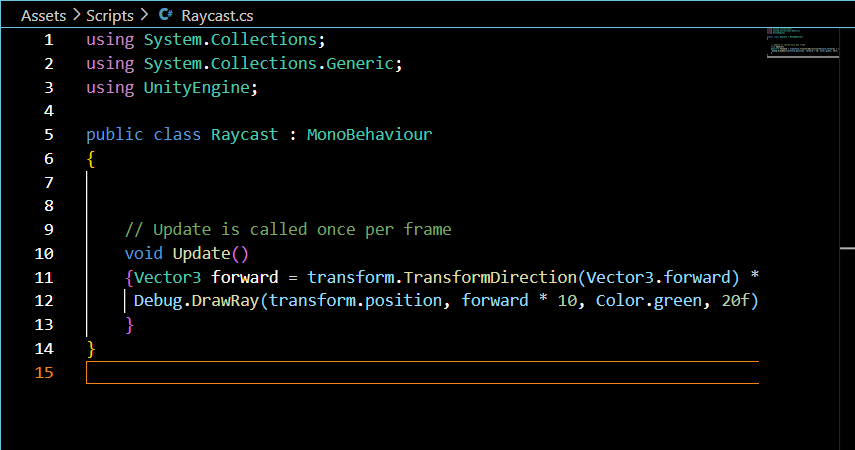Screen dimensions: 855x450
Task: Place cursor in empty line 15
Action: [400, 373]
